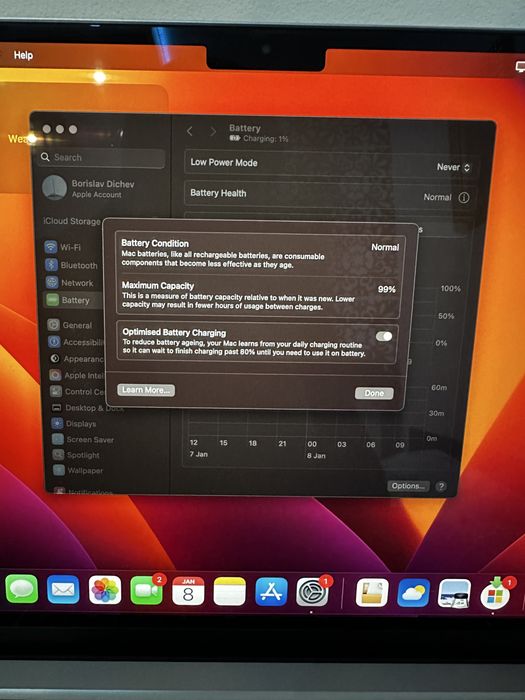Click iCloud Storage in sidebar
The height and width of the screenshot is (700, 525).
[72, 221]
